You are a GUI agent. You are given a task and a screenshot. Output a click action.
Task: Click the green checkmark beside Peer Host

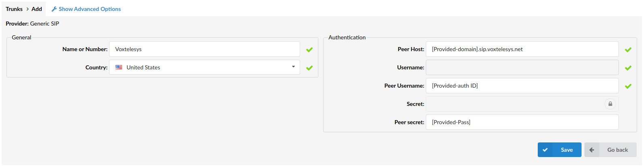628,50
